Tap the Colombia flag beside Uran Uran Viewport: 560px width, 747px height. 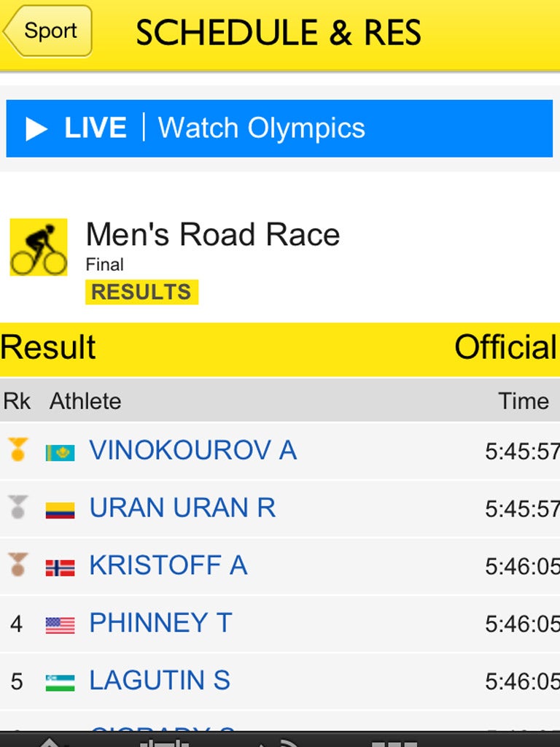(60, 509)
